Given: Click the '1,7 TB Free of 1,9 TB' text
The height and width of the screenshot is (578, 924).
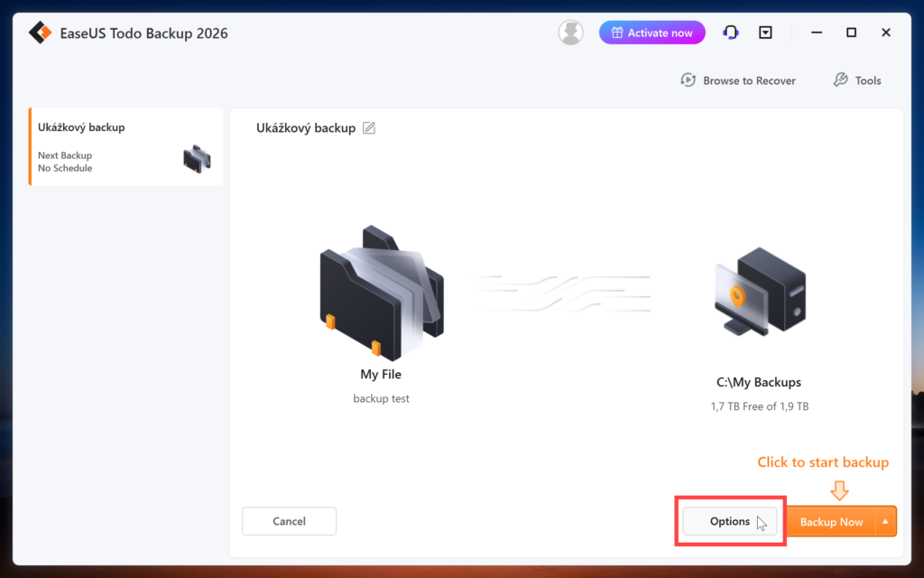Looking at the screenshot, I should (x=760, y=406).
